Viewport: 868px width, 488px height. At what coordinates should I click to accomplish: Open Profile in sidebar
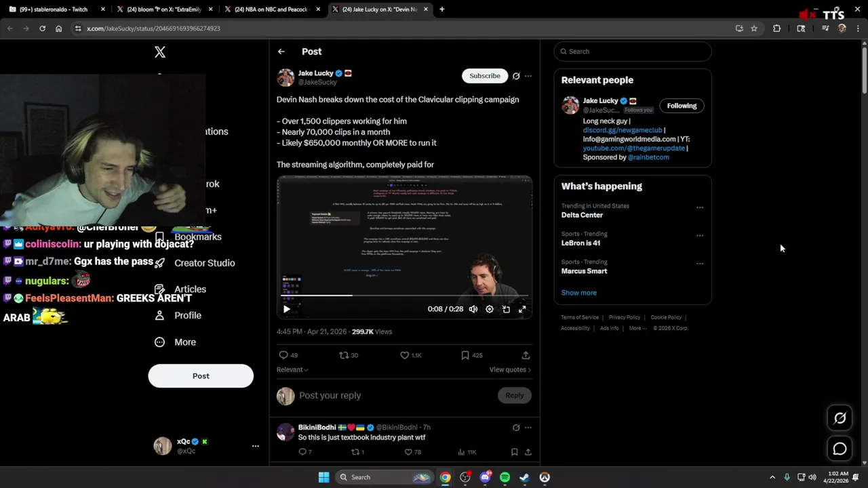pyautogui.click(x=178, y=316)
